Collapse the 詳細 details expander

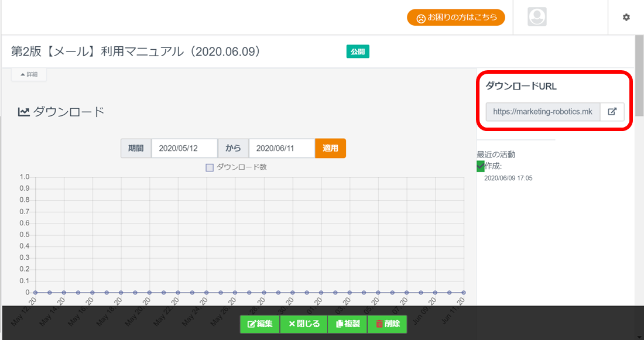pyautogui.click(x=29, y=74)
